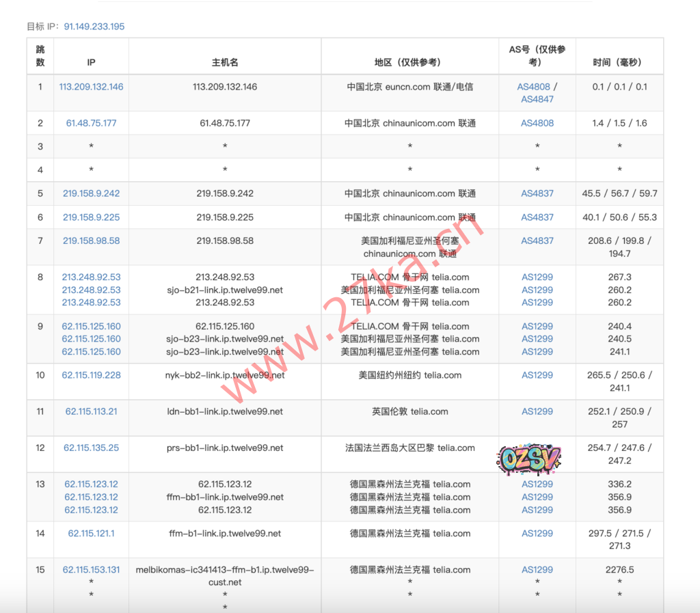
Task: Open IP link 62.115.119.228
Action: (91, 375)
